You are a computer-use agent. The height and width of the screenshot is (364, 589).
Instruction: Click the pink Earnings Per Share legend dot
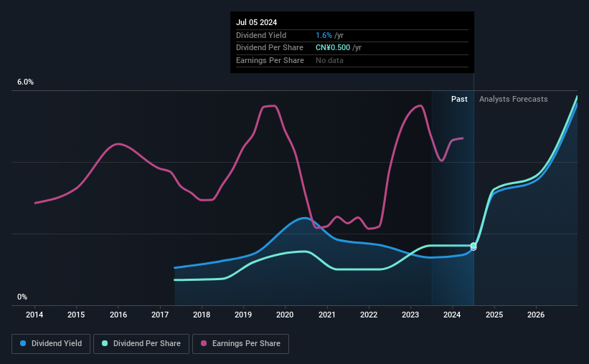coord(204,343)
